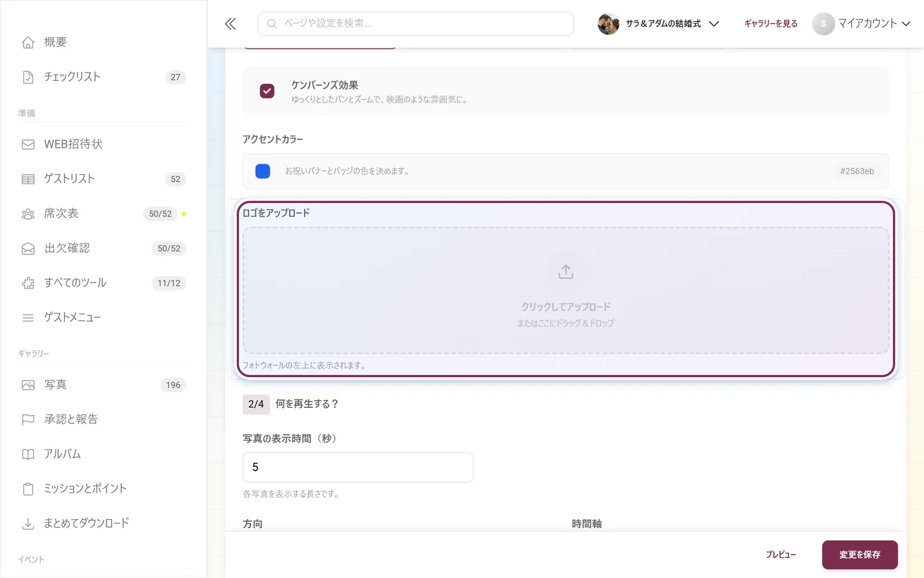Click the 50/52 badge beside 席次表

[x=160, y=214]
